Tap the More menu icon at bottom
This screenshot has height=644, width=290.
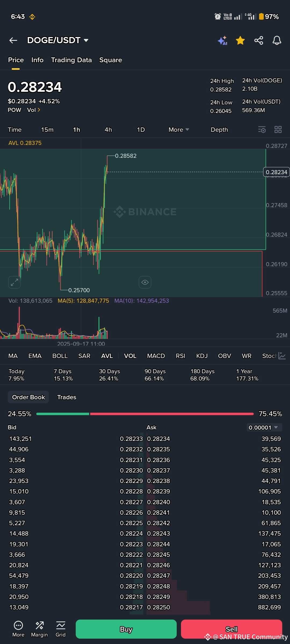pos(18,629)
